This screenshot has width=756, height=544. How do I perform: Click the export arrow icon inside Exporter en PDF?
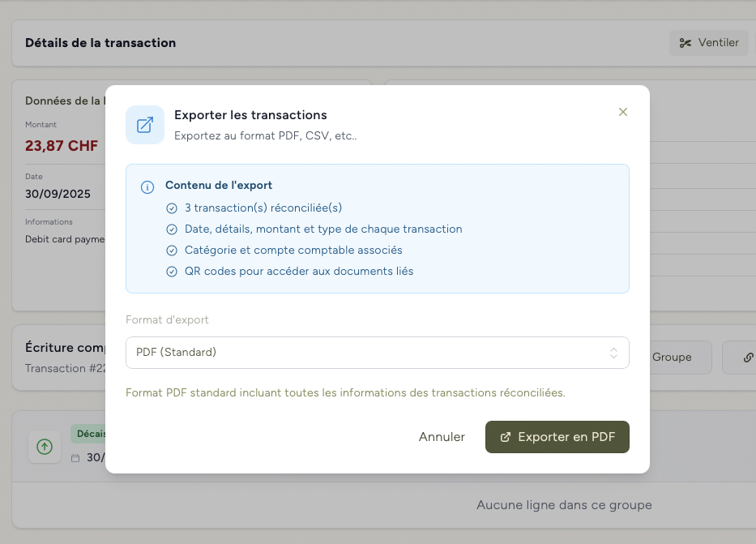[x=504, y=436]
